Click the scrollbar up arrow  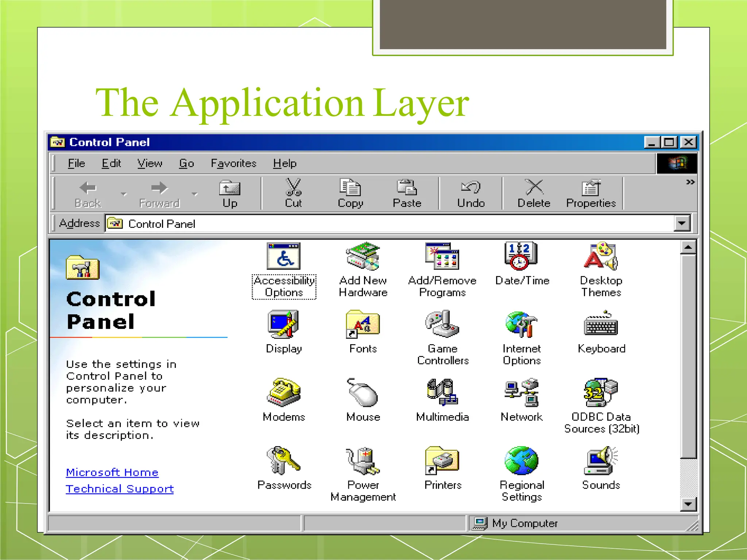coord(688,248)
